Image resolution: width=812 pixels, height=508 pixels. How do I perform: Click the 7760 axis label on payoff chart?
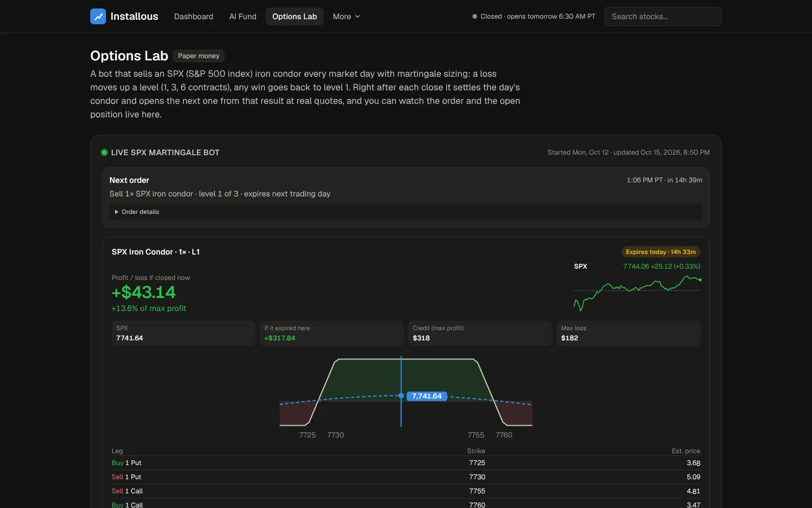(x=504, y=435)
